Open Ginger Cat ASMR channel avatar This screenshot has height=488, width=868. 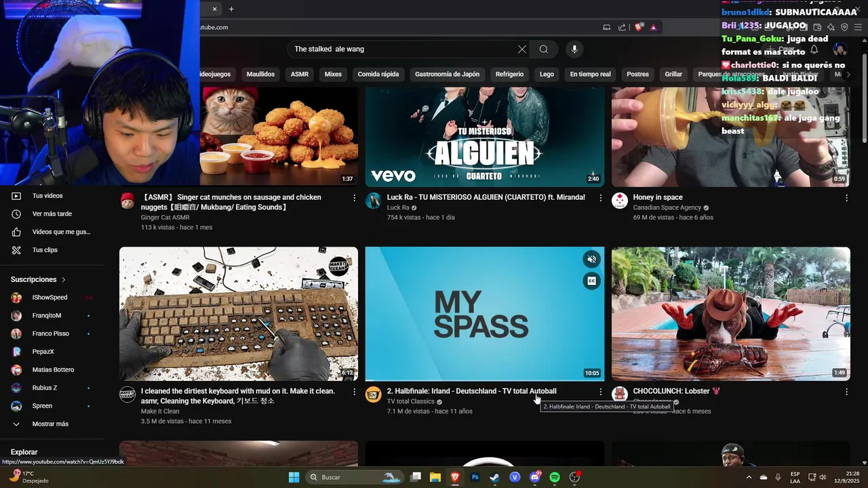pyautogui.click(x=127, y=200)
